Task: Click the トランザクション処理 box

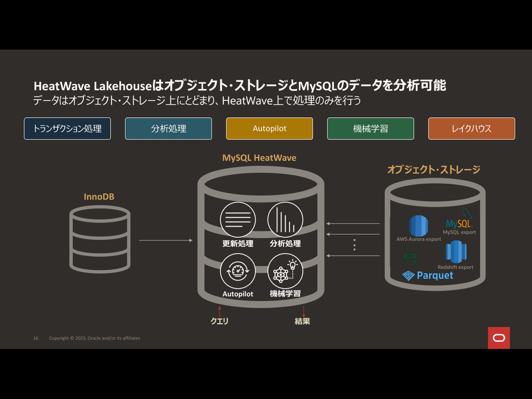Action: tap(67, 129)
